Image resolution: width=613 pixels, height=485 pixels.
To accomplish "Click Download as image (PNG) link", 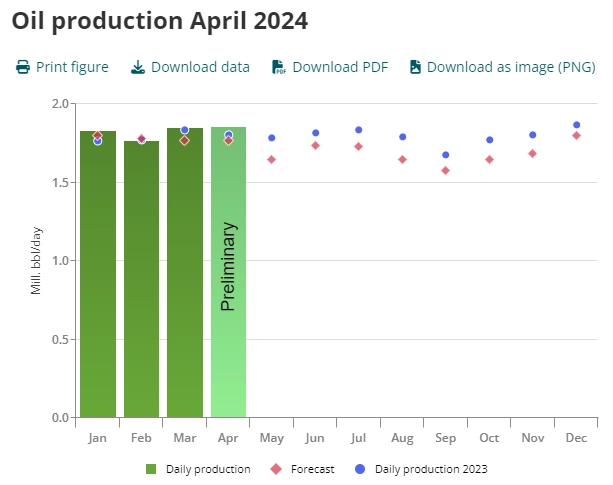I will pyautogui.click(x=511, y=67).
